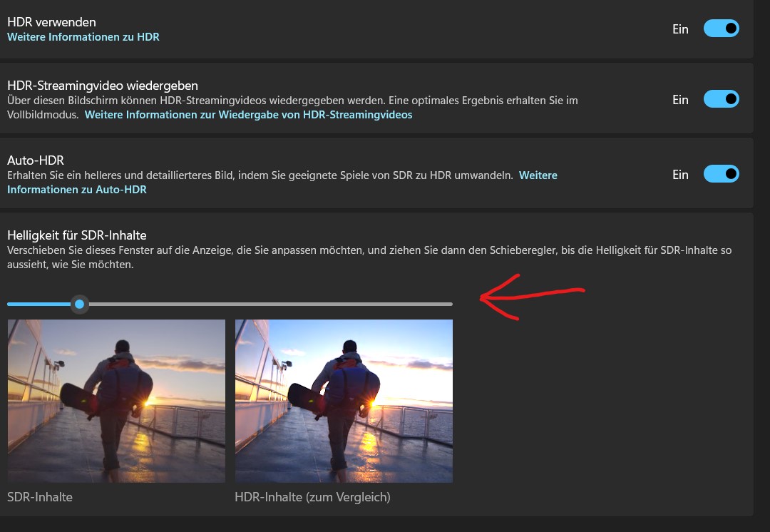Click the slider track right of the handle

[x=285, y=304]
